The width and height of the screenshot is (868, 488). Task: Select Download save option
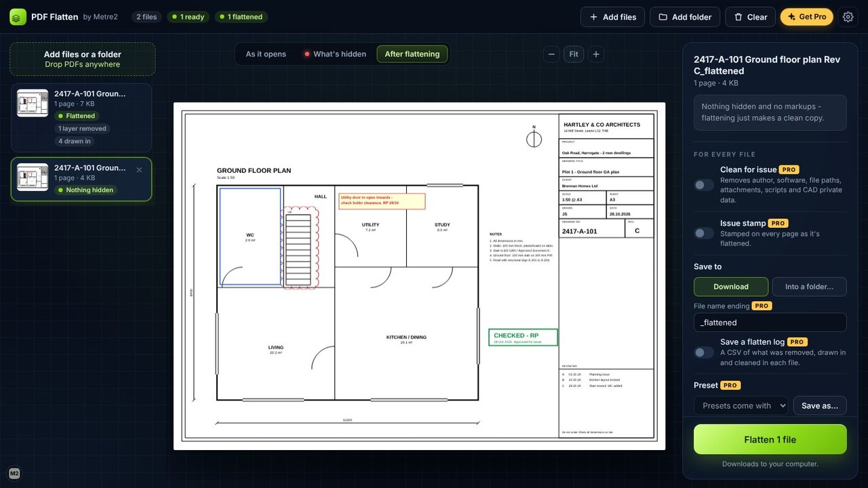click(x=731, y=287)
